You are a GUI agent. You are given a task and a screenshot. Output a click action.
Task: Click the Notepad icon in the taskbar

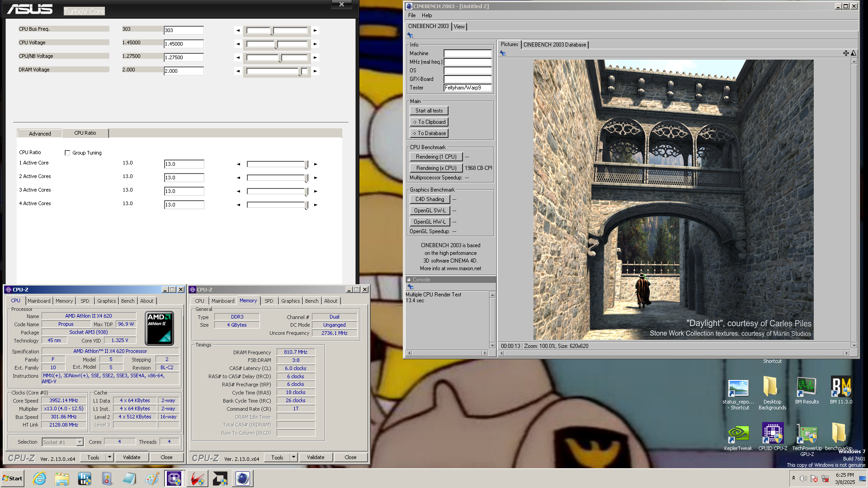(x=129, y=479)
